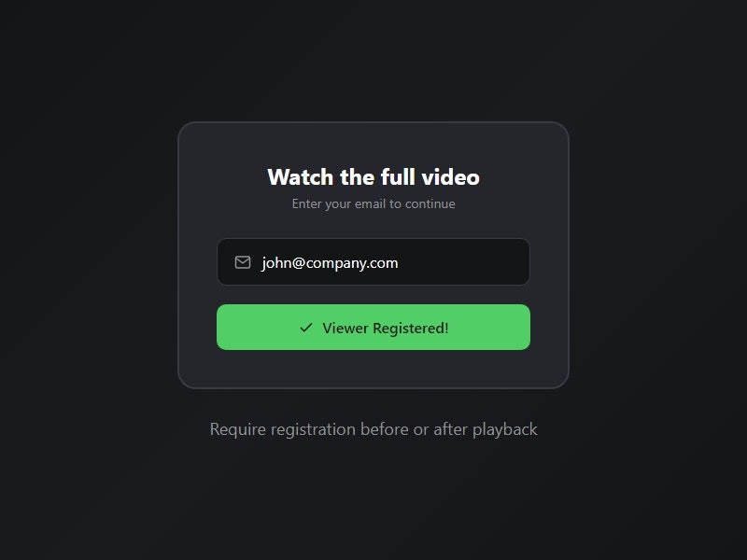Click the envelope icon in the email field
This screenshot has width=747, height=560.
coord(243,262)
